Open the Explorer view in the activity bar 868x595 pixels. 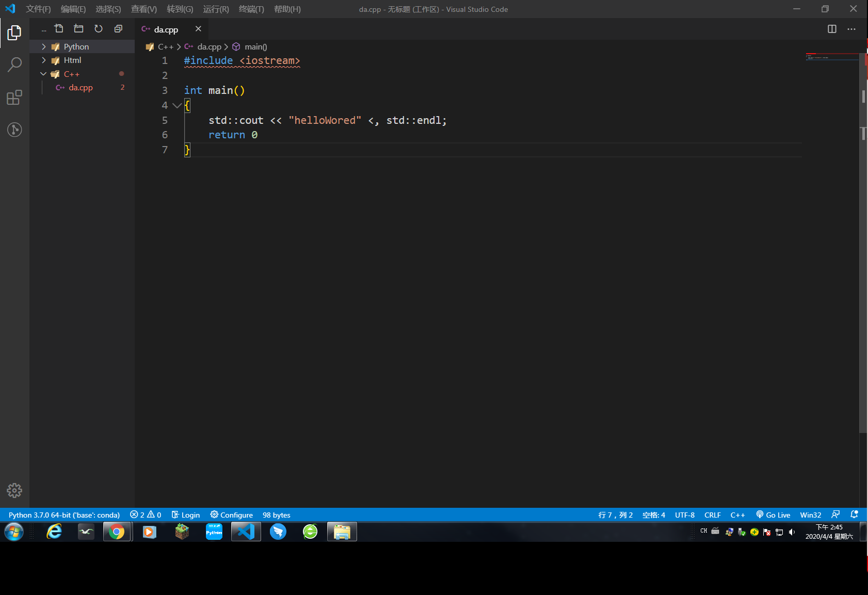[14, 33]
